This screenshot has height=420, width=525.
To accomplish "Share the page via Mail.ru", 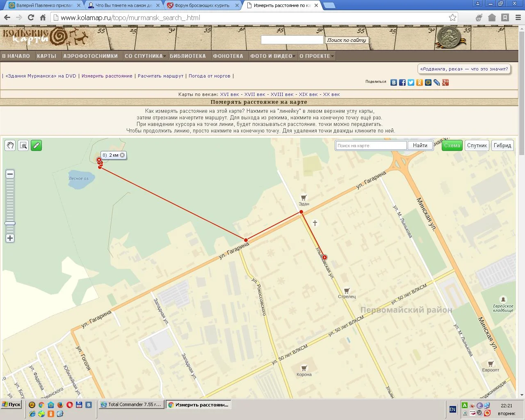I will coord(428,82).
